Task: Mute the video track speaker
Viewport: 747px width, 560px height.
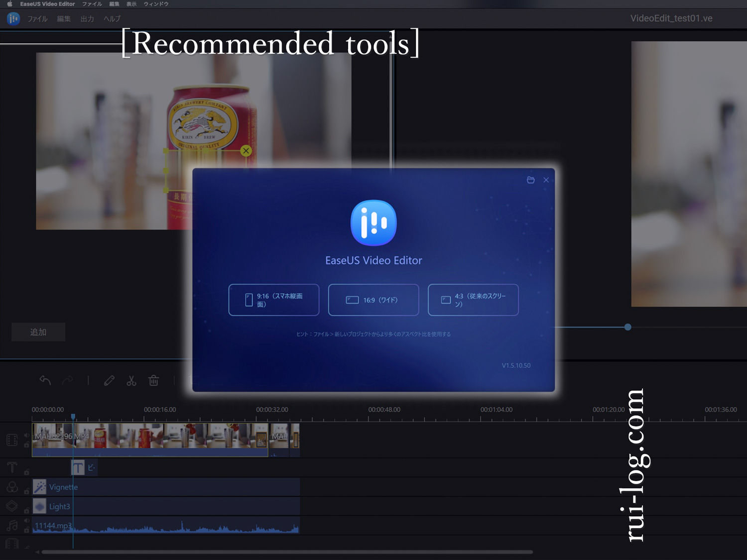Action: [x=26, y=436]
